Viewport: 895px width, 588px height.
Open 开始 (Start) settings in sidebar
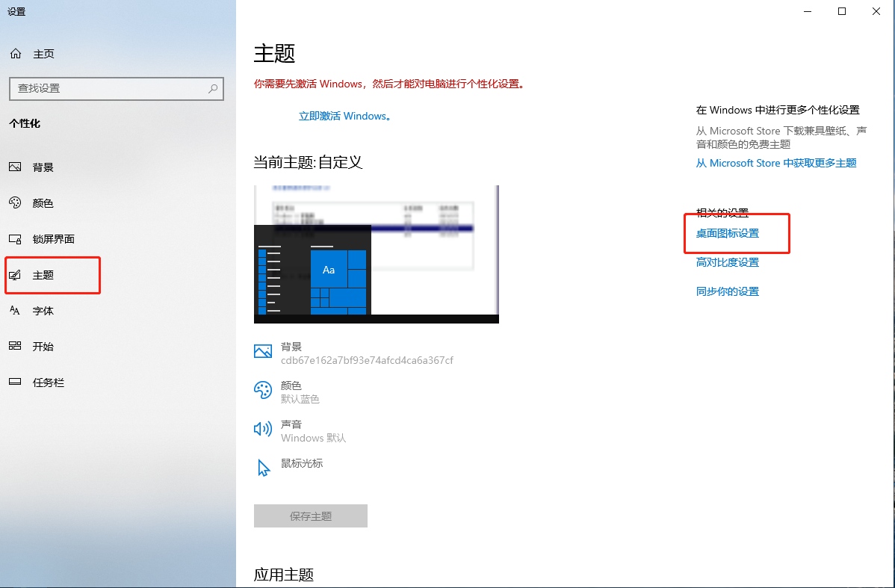click(43, 346)
